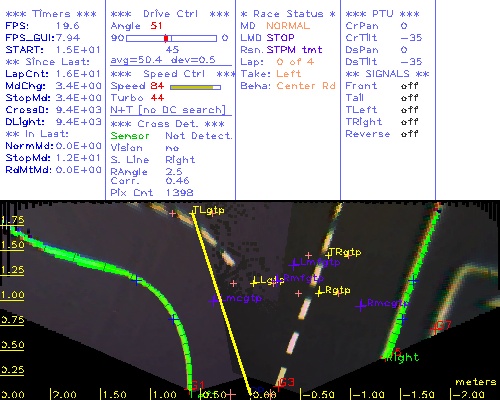Image resolution: width=500 pixels, height=400 pixels.
Task: Click the MD NORMAL mode value
Action: pos(288,26)
